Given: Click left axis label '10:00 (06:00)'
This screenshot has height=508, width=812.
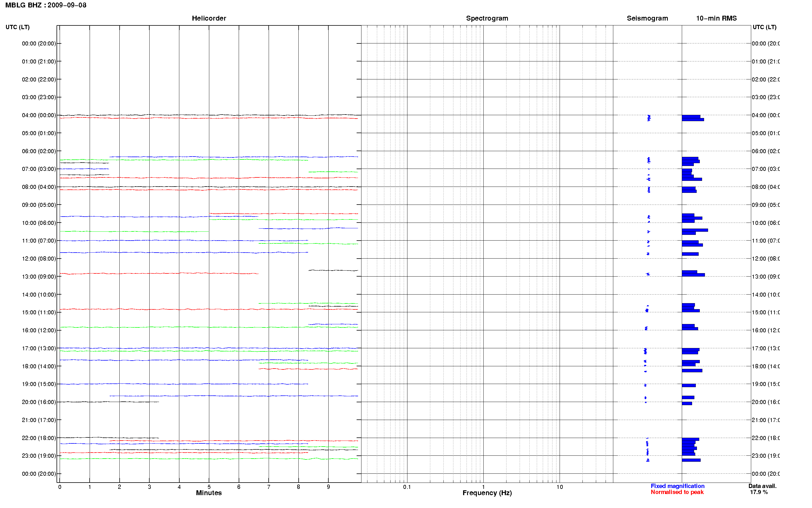Looking at the screenshot, I should [39, 223].
